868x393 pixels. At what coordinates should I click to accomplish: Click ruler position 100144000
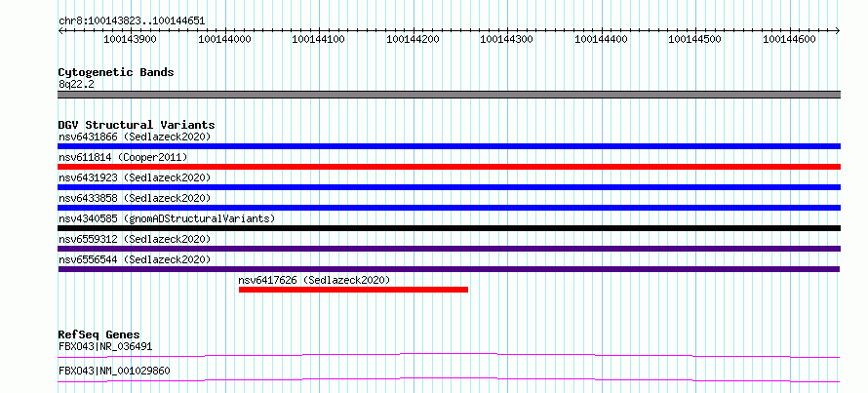pyautogui.click(x=224, y=39)
